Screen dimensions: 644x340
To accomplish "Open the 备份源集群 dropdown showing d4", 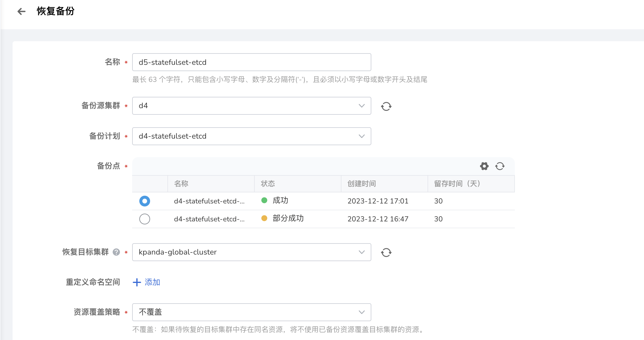I will coord(251,106).
